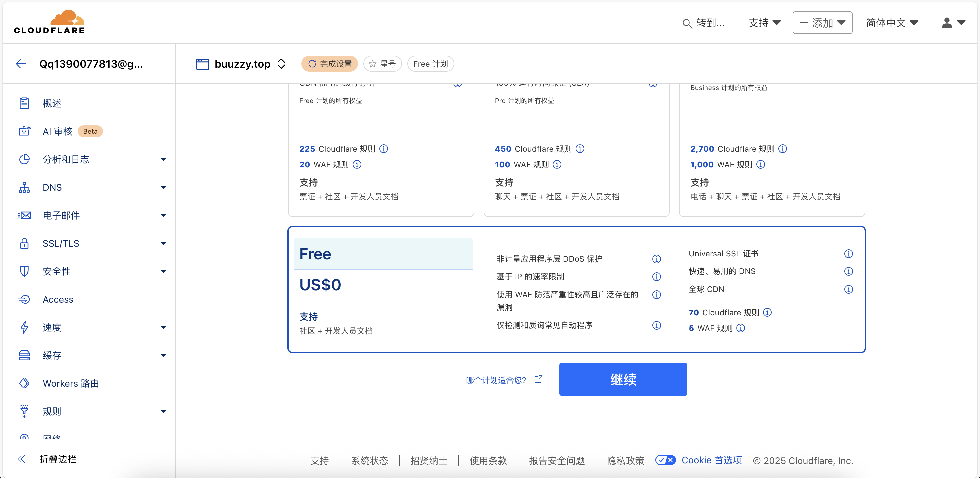Click info icon for 仅检测和质询常见自动程序
Screen dimensions: 980x478
(657, 325)
